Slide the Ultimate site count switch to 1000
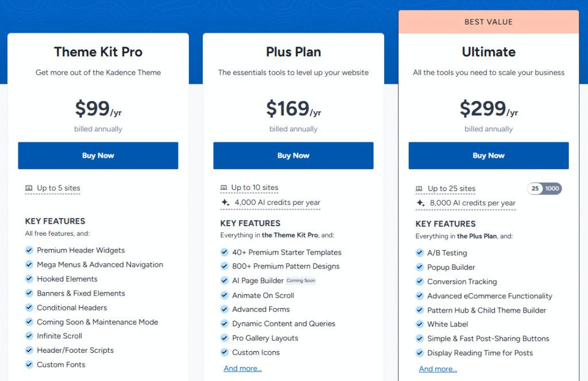Viewport: 588px width, 381px height. coord(553,188)
